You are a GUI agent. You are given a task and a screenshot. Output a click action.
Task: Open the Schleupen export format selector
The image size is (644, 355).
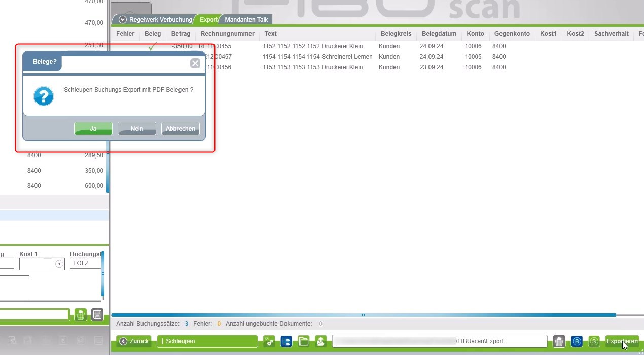207,341
